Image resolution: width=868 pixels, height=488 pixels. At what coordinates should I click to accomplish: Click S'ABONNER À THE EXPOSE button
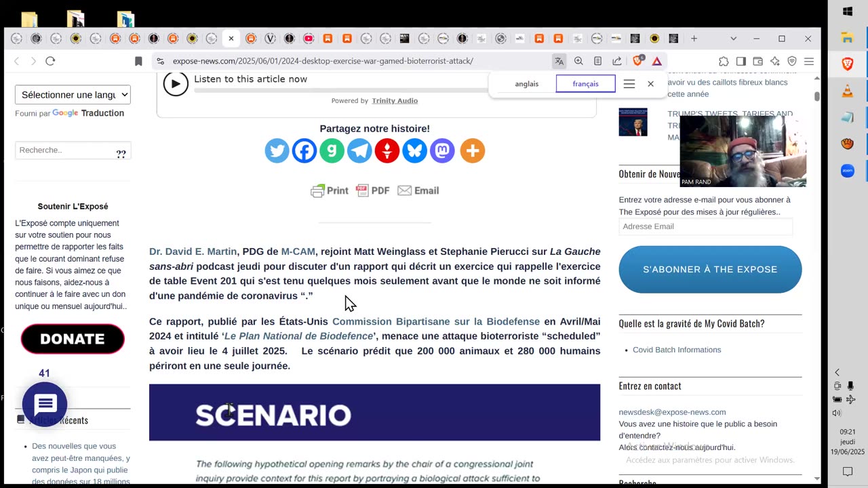click(710, 269)
